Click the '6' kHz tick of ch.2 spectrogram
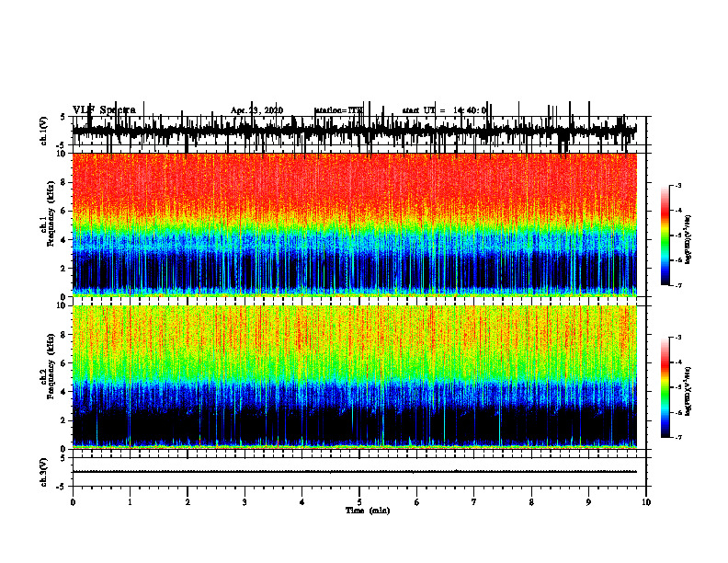This screenshot has height=563, width=728. point(64,362)
